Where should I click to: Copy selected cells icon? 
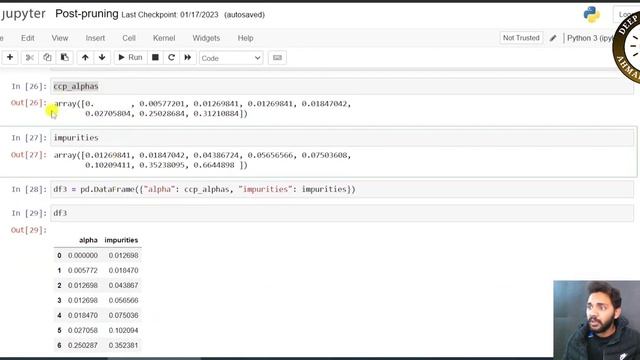click(47, 58)
